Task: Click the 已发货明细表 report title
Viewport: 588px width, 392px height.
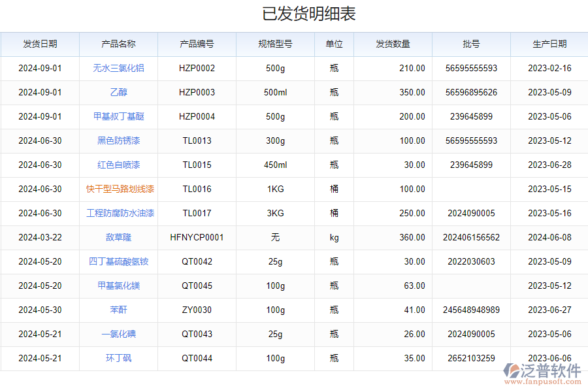Action: 293,11
